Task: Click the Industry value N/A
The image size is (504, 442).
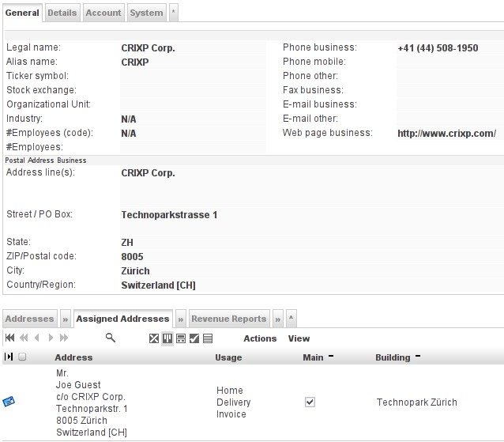Action: point(129,119)
